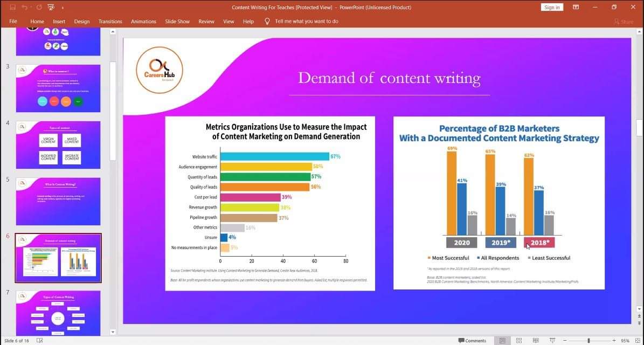The height and width of the screenshot is (345, 644).
Task: Start Slide Show from status bar icon
Action: (552, 341)
